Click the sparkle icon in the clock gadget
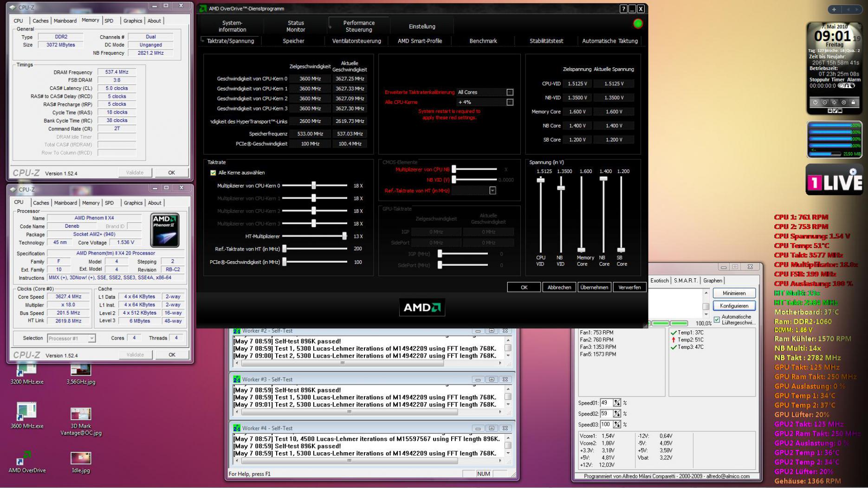The image size is (868, 488). pos(834,103)
